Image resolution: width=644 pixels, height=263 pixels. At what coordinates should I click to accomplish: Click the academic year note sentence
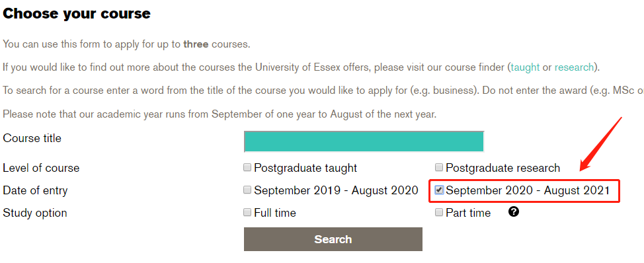tap(220, 114)
